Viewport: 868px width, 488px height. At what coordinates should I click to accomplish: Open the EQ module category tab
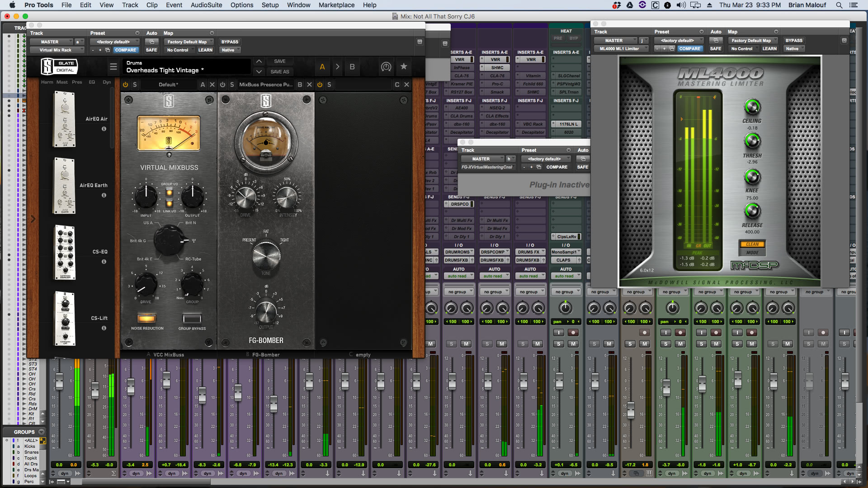[x=92, y=82]
